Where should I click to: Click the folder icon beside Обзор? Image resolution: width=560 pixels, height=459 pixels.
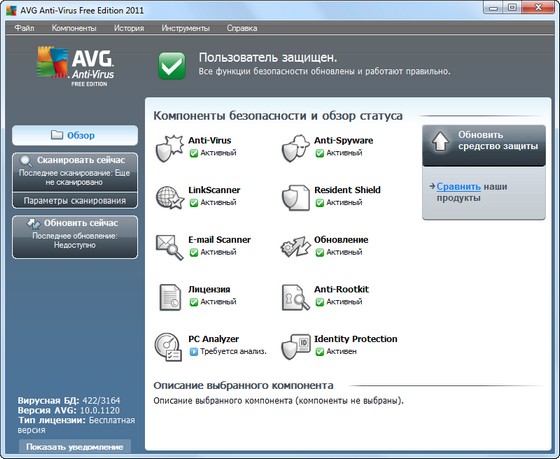57,135
